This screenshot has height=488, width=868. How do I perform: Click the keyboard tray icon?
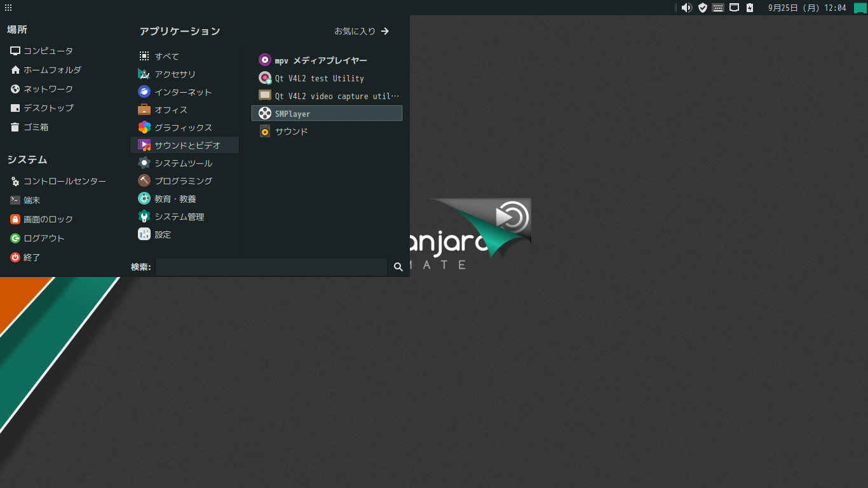[x=718, y=8]
